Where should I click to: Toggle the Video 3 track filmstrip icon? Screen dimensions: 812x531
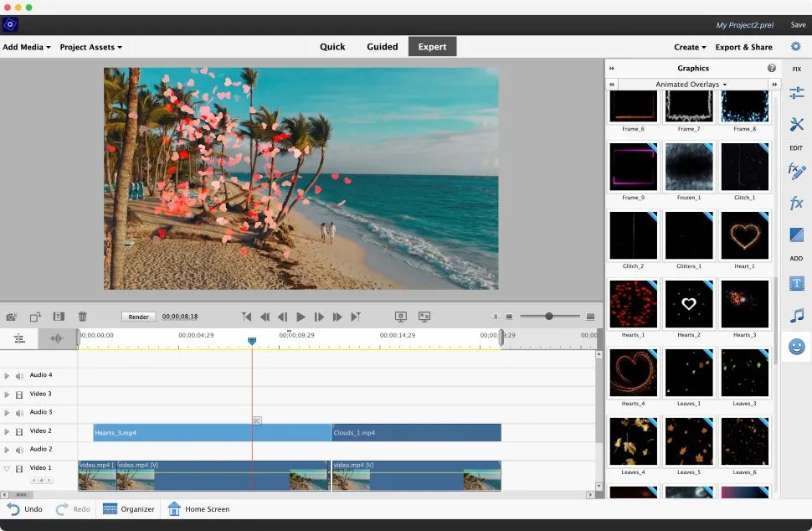(19, 394)
